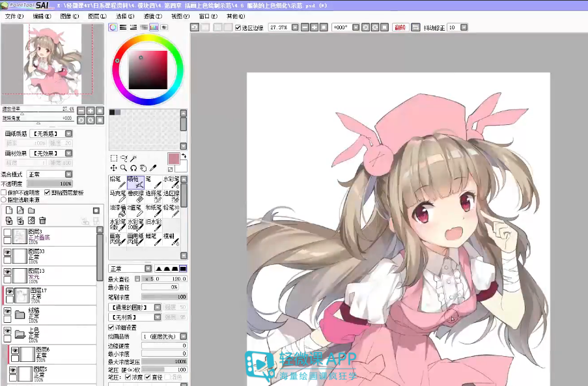This screenshot has height=386, width=588.
Task: Click the undo arrow in the toolbar
Action: [195, 27]
